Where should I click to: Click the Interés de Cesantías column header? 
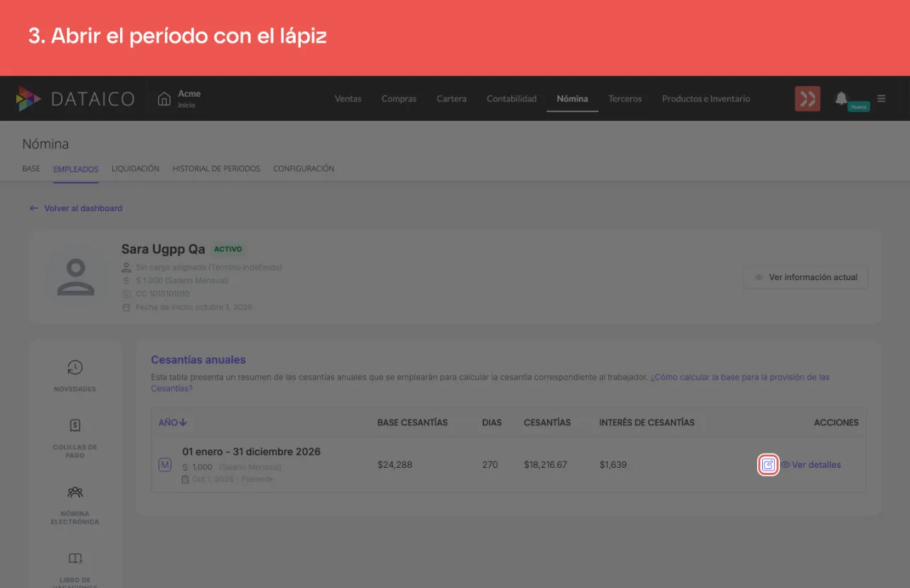(x=647, y=422)
